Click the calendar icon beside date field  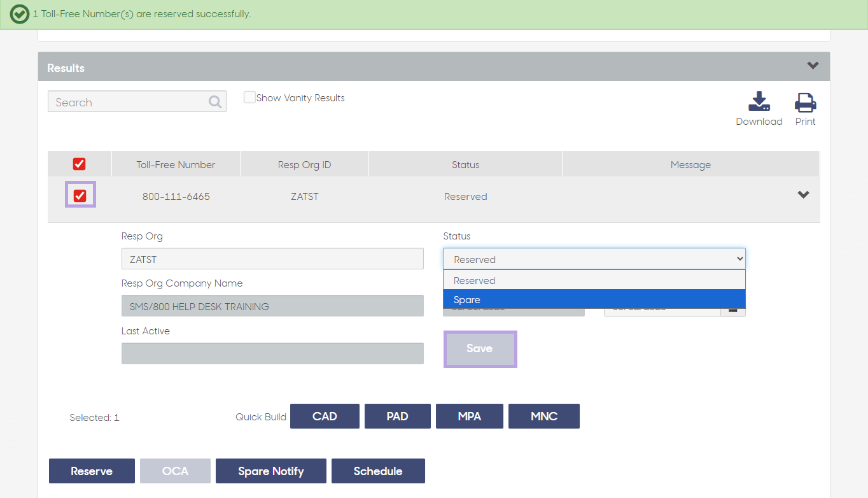pyautogui.click(x=732, y=309)
